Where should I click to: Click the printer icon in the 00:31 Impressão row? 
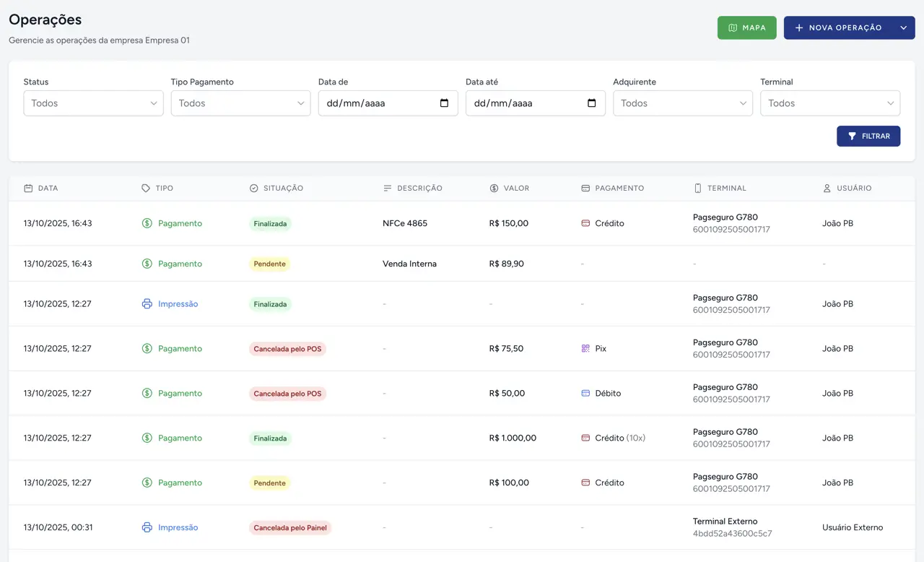click(147, 527)
